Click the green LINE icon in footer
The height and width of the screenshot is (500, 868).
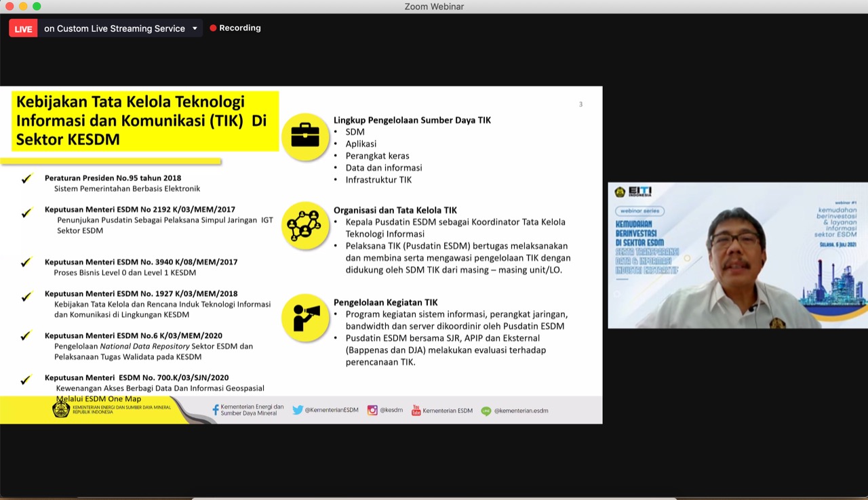486,411
